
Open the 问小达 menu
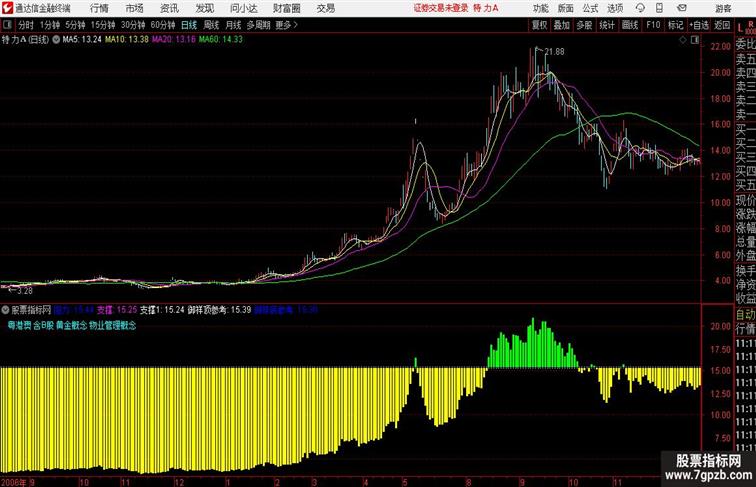[x=244, y=8]
